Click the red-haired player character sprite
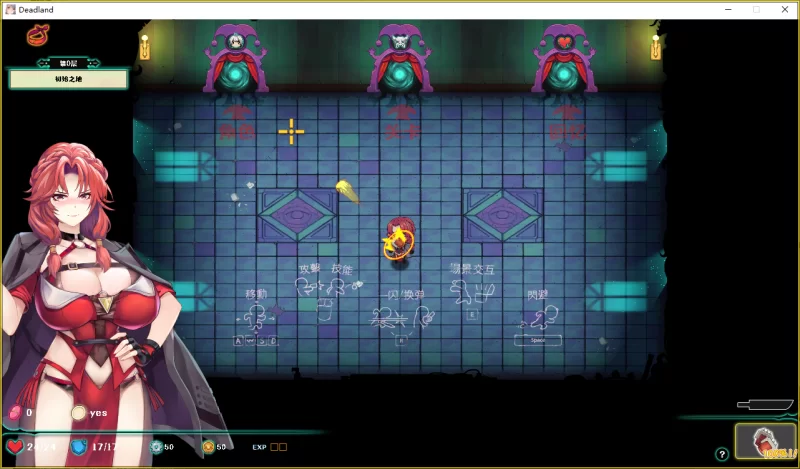Image resolution: width=800 pixels, height=469 pixels. tap(398, 240)
